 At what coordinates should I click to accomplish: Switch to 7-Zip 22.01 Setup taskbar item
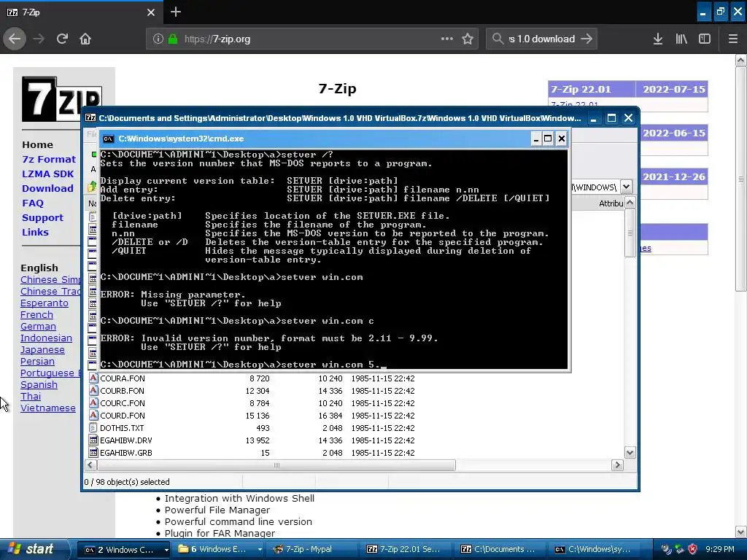pos(406,550)
